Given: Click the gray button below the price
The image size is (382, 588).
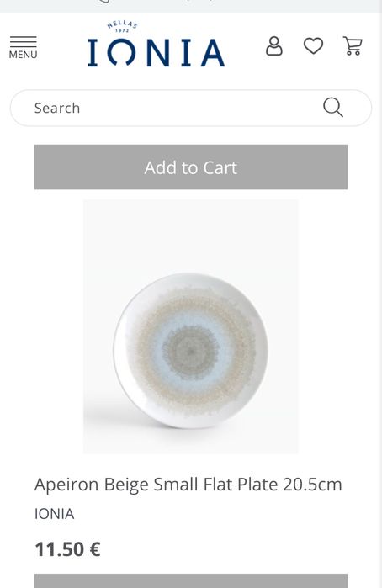Looking at the screenshot, I should 191,581.
